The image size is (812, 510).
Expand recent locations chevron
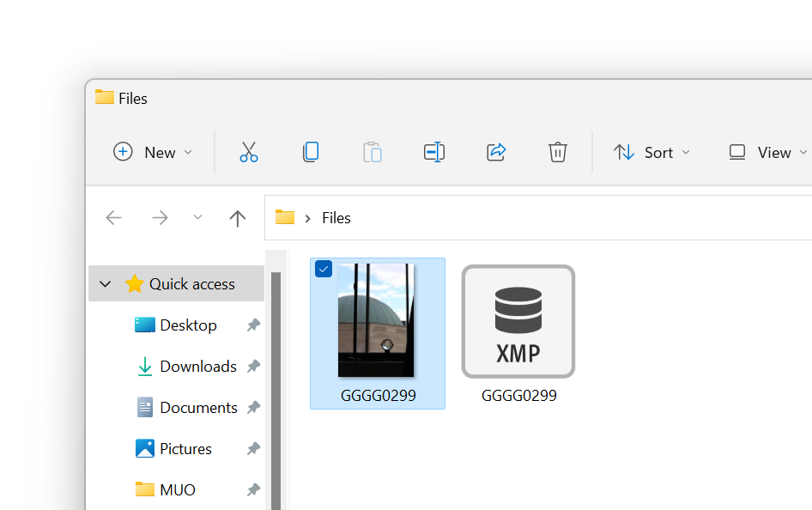pyautogui.click(x=197, y=218)
